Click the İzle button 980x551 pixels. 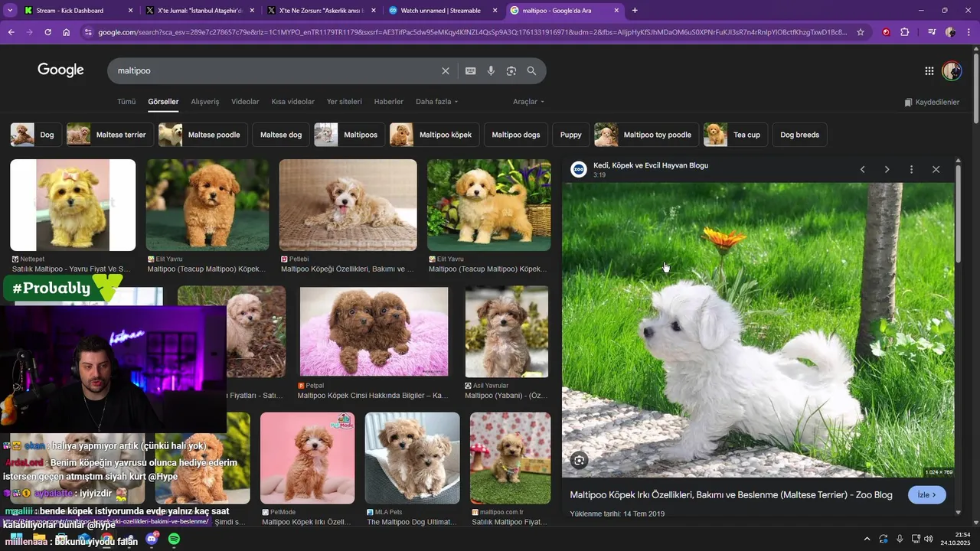click(x=927, y=495)
